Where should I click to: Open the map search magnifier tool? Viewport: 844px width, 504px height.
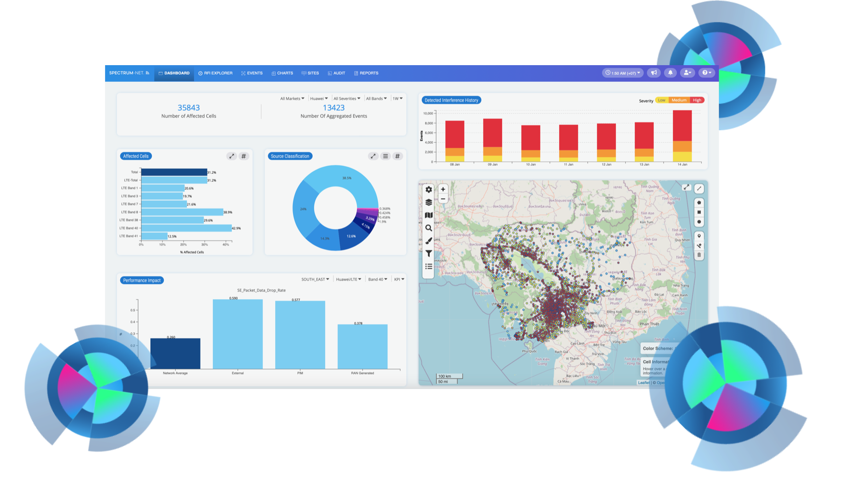click(x=429, y=228)
